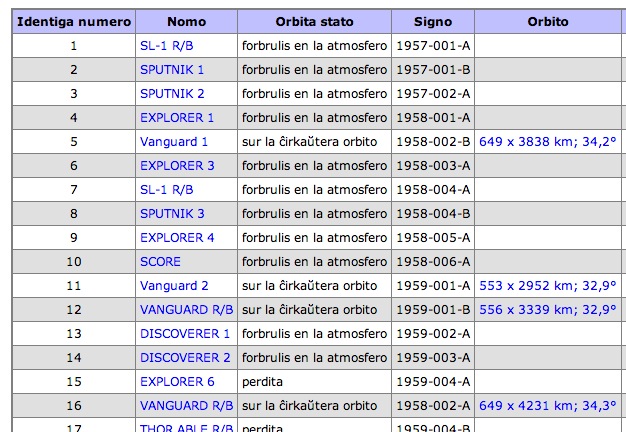Select the 1957-002-A sign cell
This screenshot has height=432, width=626.
pos(433,94)
